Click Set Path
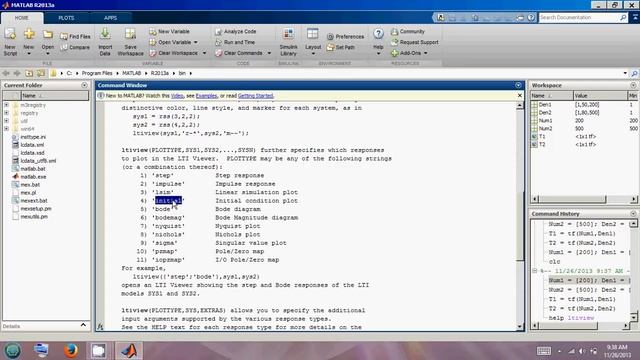This screenshot has width=640, height=360. pos(341,47)
